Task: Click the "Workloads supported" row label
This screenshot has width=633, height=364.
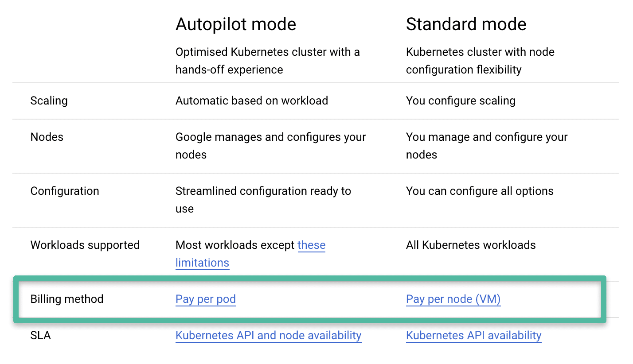Action: pyautogui.click(x=85, y=245)
